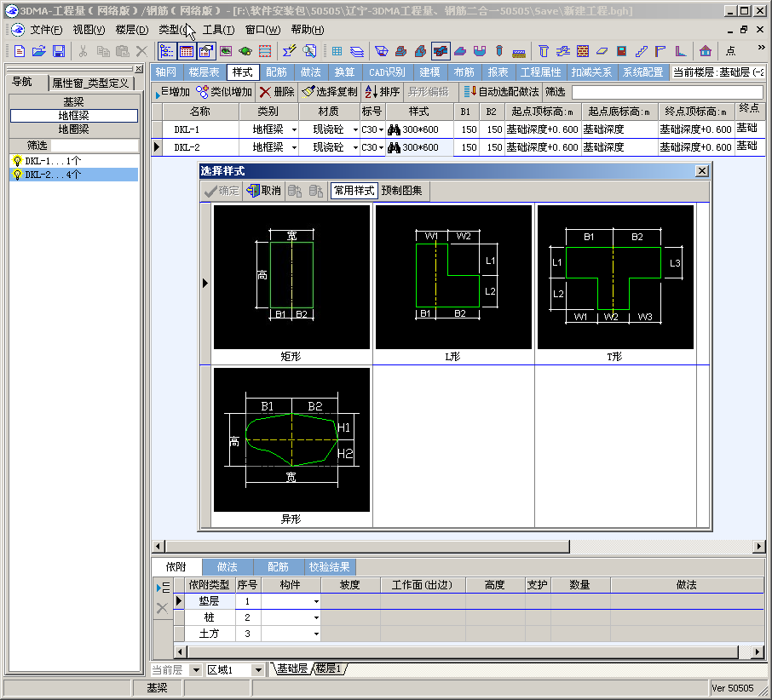Click the stacked floor layers icon

click(356, 51)
